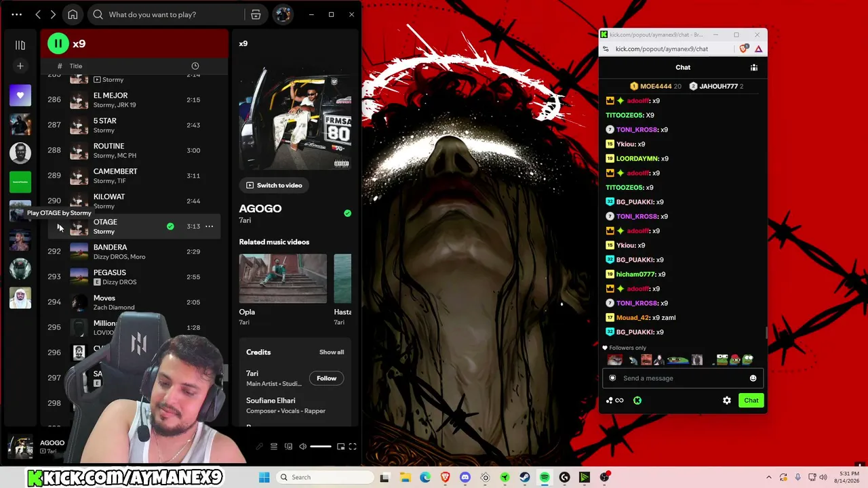This screenshot has width=868, height=488.
Task: Select the BANDERA track row
Action: click(134, 251)
